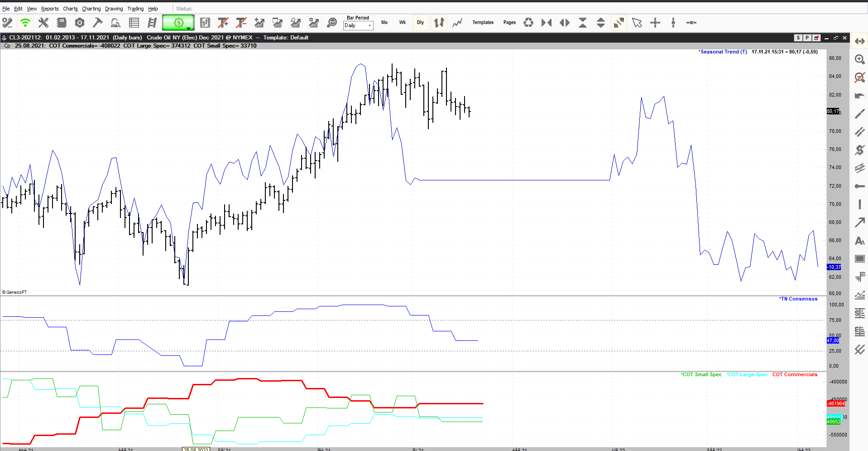Select the text annotation (A) tool
Viewport: 868px width, 451px height.
point(859,241)
